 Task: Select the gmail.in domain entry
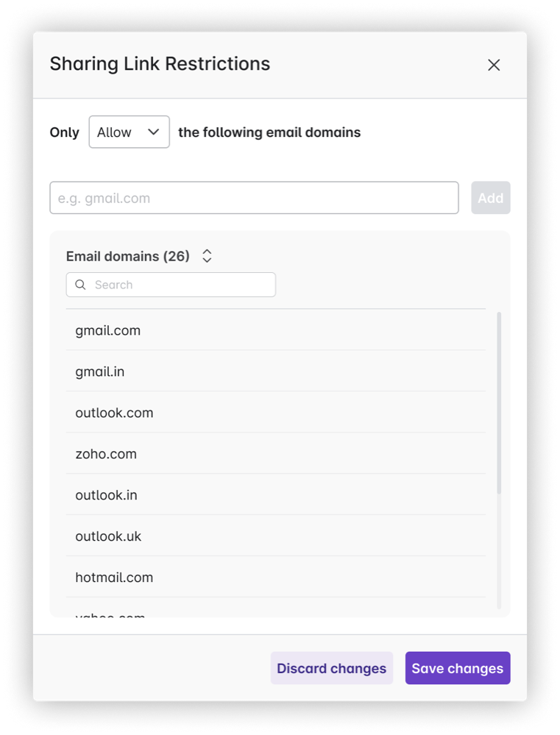coord(100,372)
